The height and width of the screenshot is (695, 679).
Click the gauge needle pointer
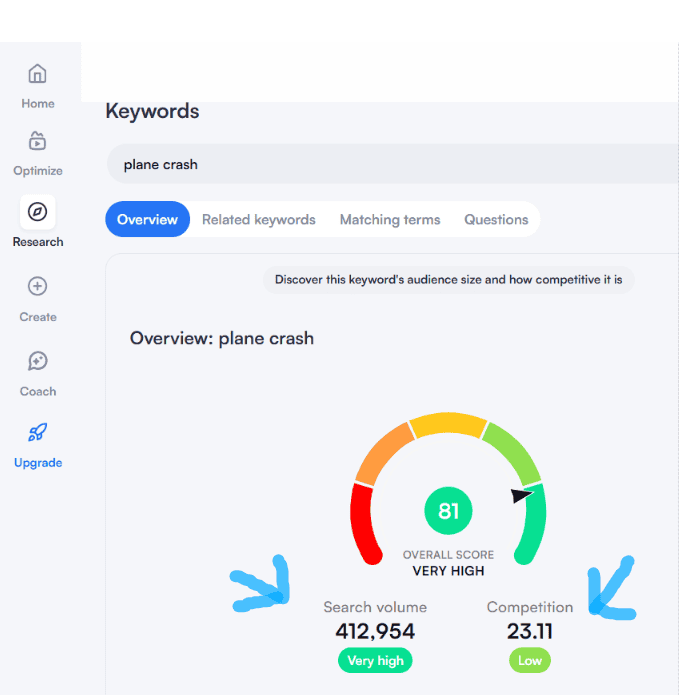coord(521,495)
